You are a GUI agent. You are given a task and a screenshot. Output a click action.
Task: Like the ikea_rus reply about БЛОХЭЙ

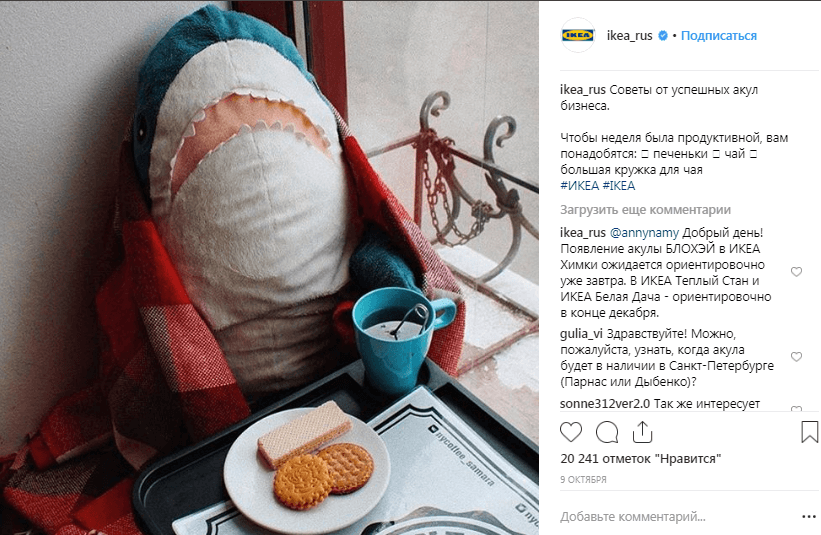(796, 272)
